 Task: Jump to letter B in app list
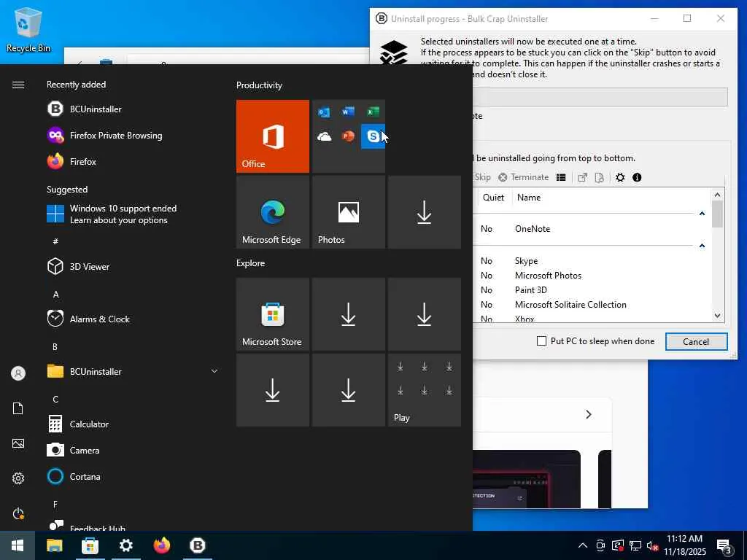click(x=55, y=346)
